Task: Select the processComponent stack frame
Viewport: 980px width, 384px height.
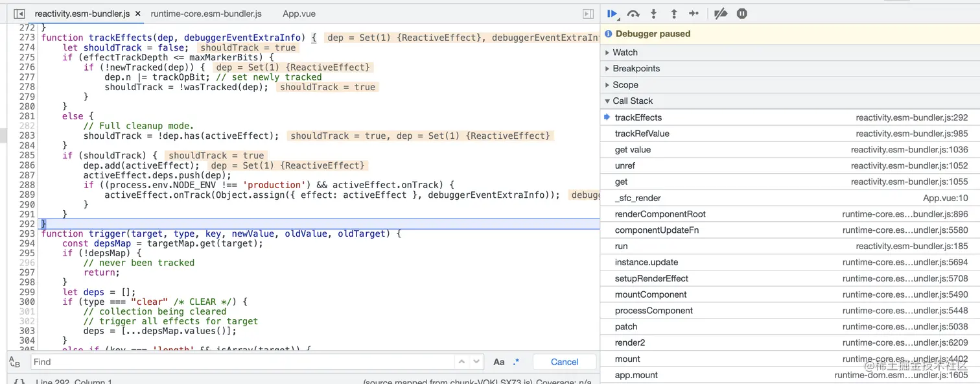Action: click(x=790, y=311)
